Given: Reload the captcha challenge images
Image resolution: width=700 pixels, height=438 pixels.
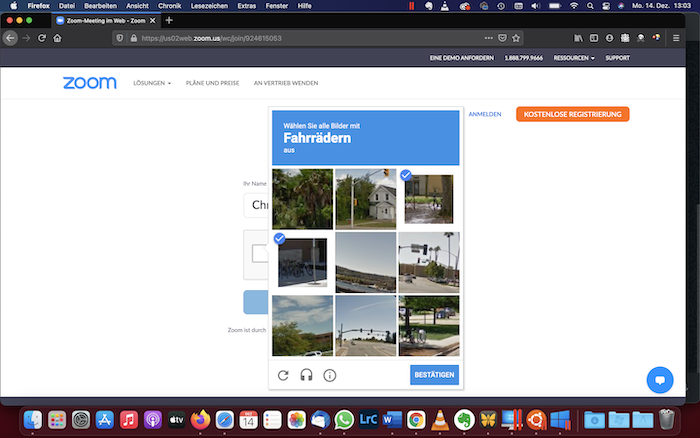Looking at the screenshot, I should (283, 375).
